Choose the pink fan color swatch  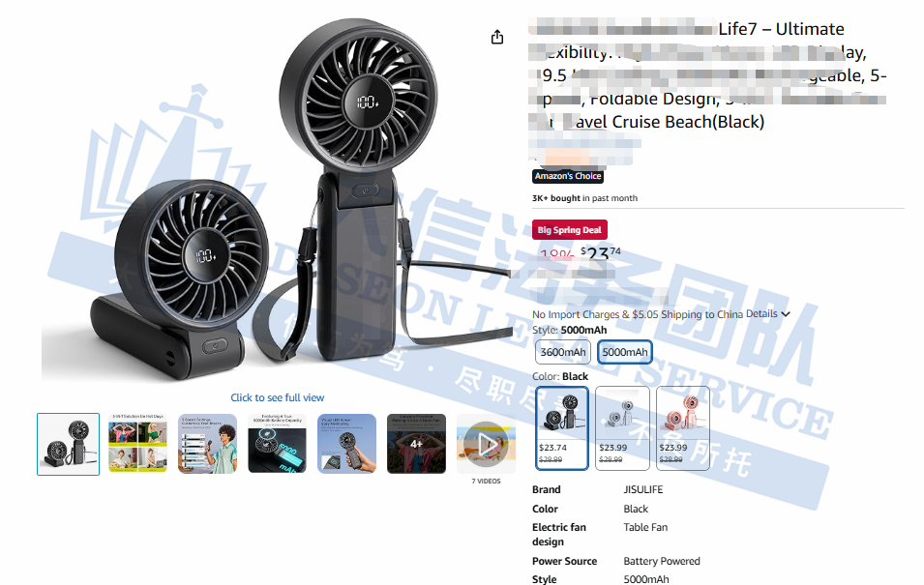[x=682, y=428]
